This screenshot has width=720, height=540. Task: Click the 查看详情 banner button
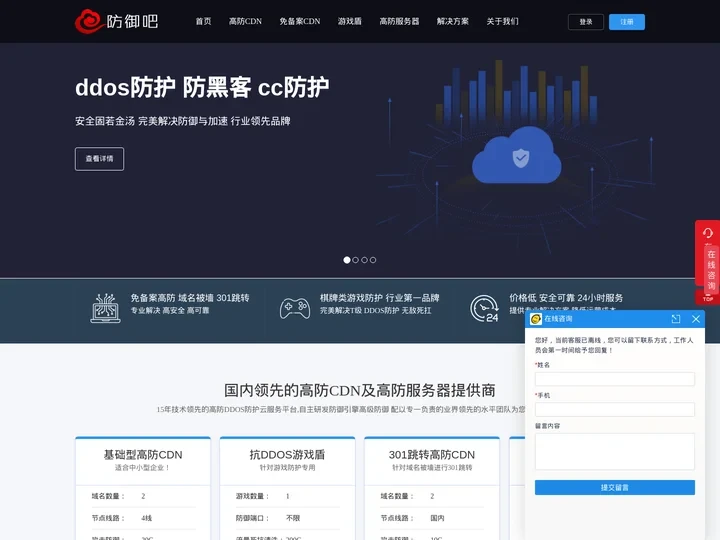tap(99, 159)
